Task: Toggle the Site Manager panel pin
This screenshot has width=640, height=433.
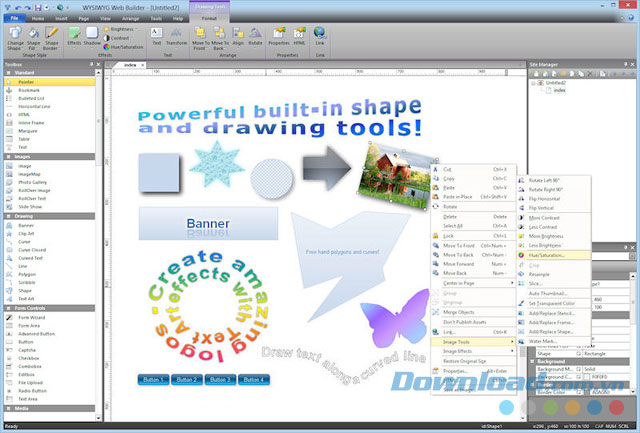Action: click(625, 64)
